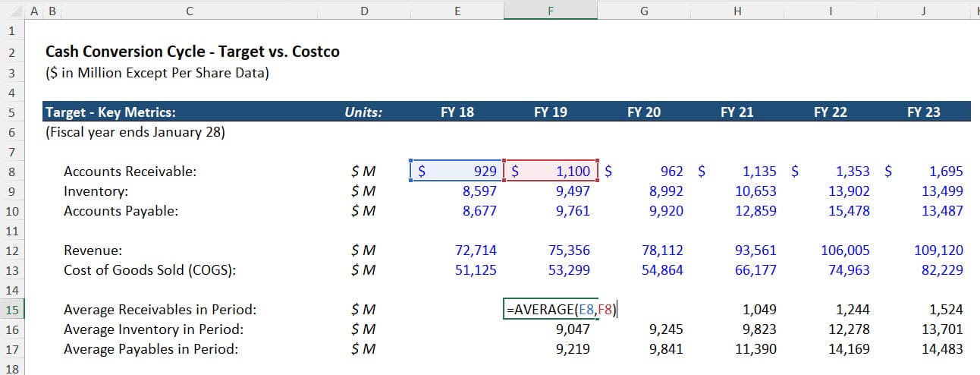
Task: Select column I header
Action: point(831,11)
